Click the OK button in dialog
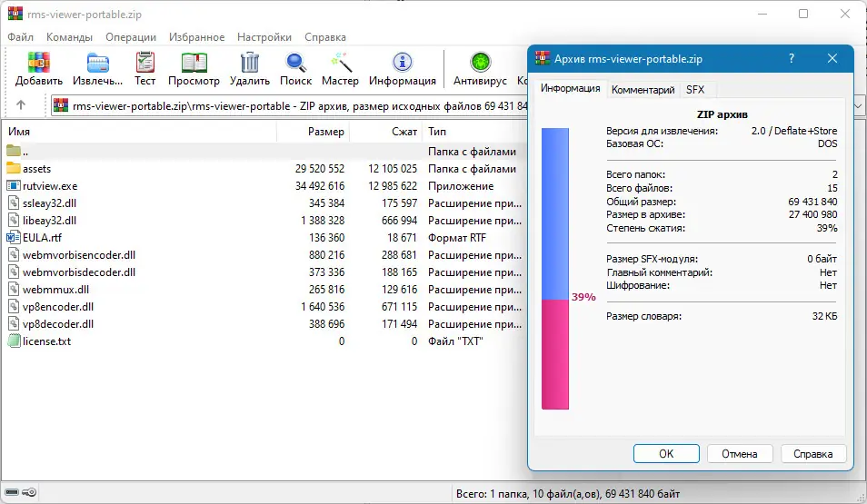Viewport: 867px width, 504px height. tap(666, 454)
